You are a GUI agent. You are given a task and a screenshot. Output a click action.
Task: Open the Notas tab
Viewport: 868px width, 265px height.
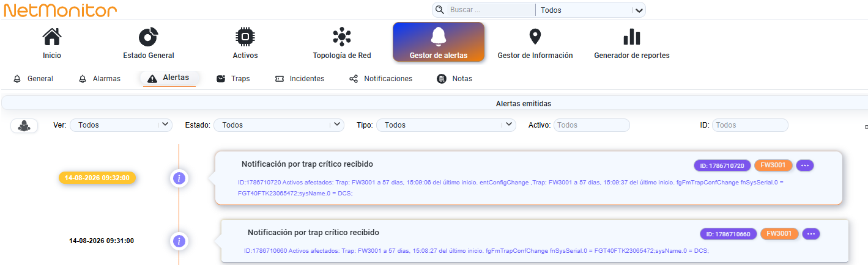coord(454,79)
